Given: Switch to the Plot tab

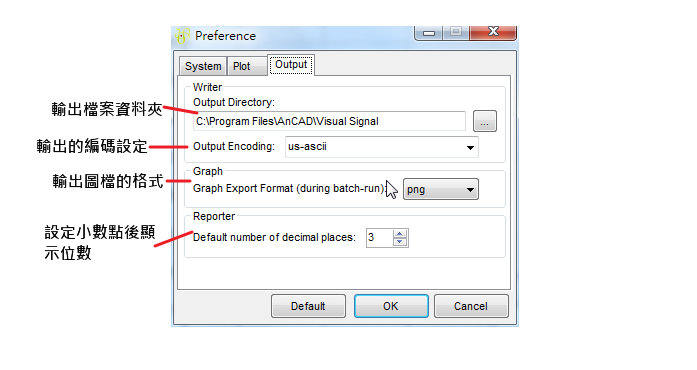Looking at the screenshot, I should (242, 66).
